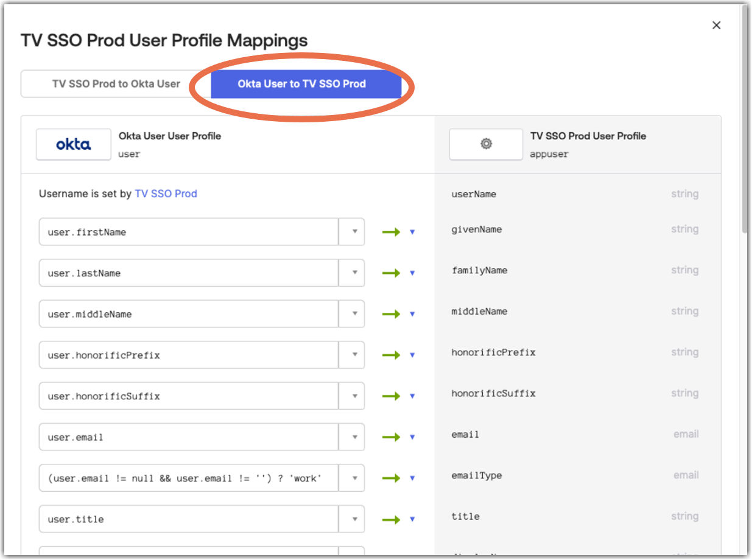Select the title attribute label

pyautogui.click(x=466, y=516)
